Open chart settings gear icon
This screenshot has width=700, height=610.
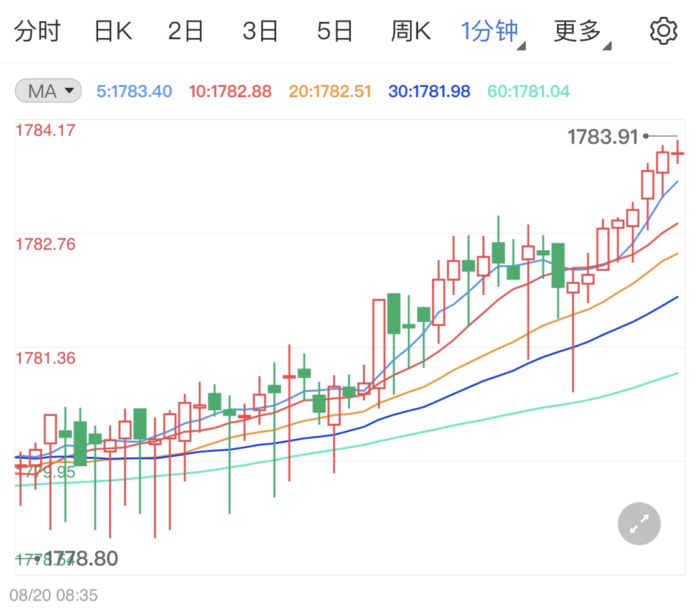pyautogui.click(x=663, y=31)
